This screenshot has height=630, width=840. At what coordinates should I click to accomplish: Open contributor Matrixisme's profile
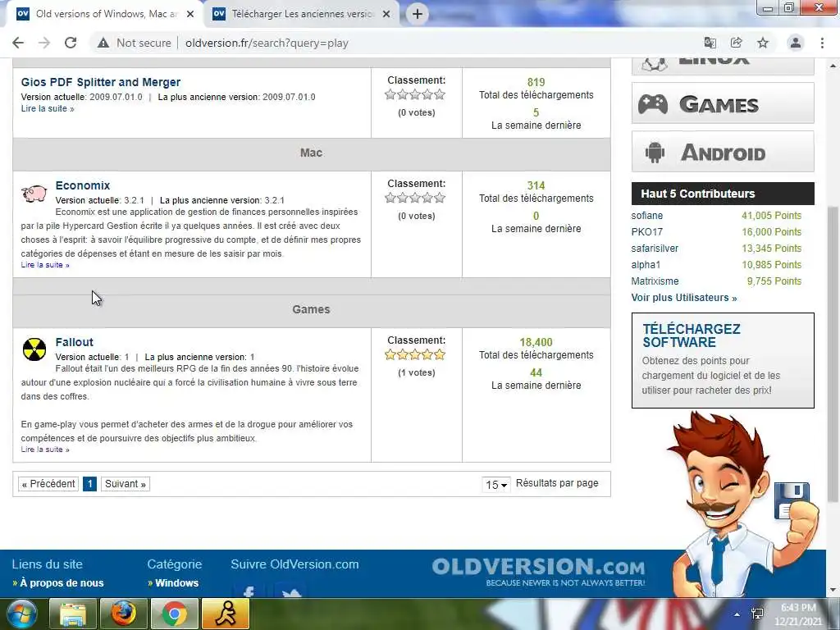point(655,281)
